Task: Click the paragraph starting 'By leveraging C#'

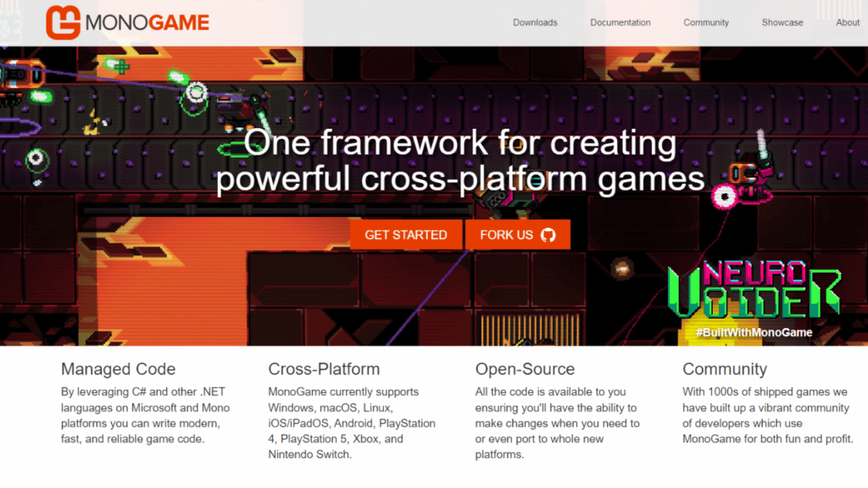Action: click(145, 415)
